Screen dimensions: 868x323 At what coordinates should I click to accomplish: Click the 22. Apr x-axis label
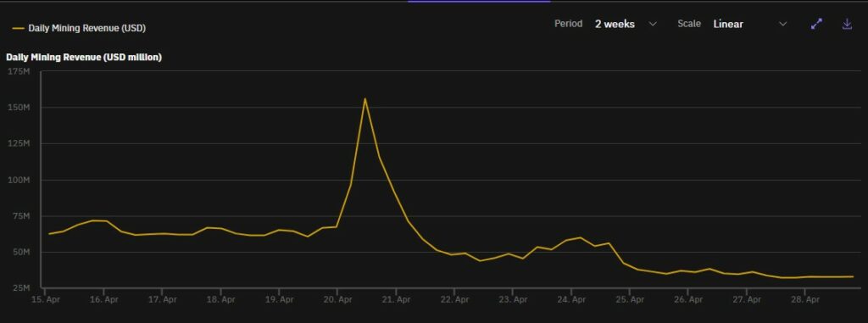point(454,300)
